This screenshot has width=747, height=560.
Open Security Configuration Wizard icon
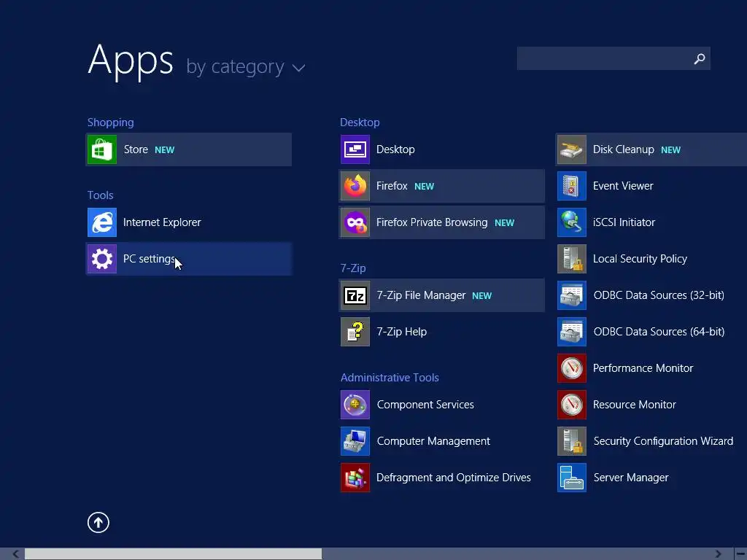[x=572, y=441]
